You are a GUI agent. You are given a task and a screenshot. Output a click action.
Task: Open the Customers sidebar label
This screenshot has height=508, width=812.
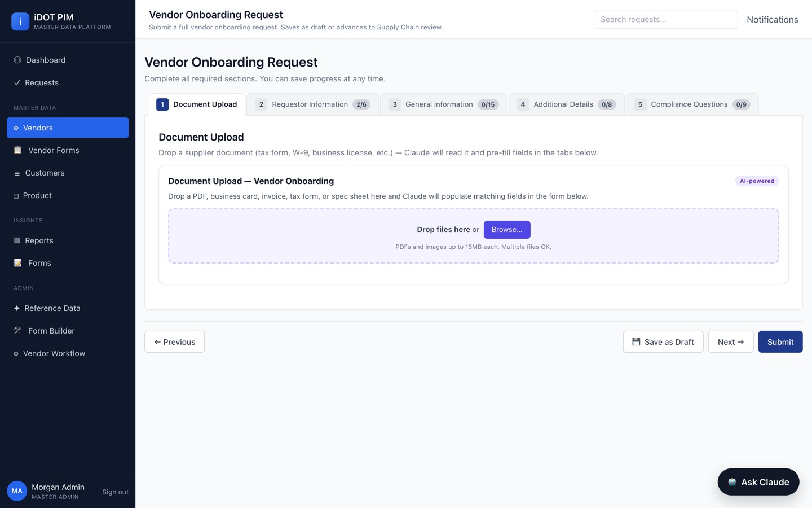point(45,173)
